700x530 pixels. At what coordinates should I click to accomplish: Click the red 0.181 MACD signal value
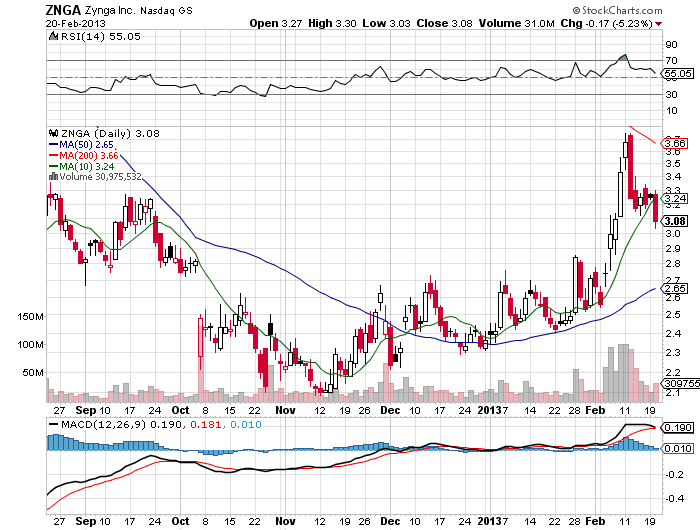point(206,424)
